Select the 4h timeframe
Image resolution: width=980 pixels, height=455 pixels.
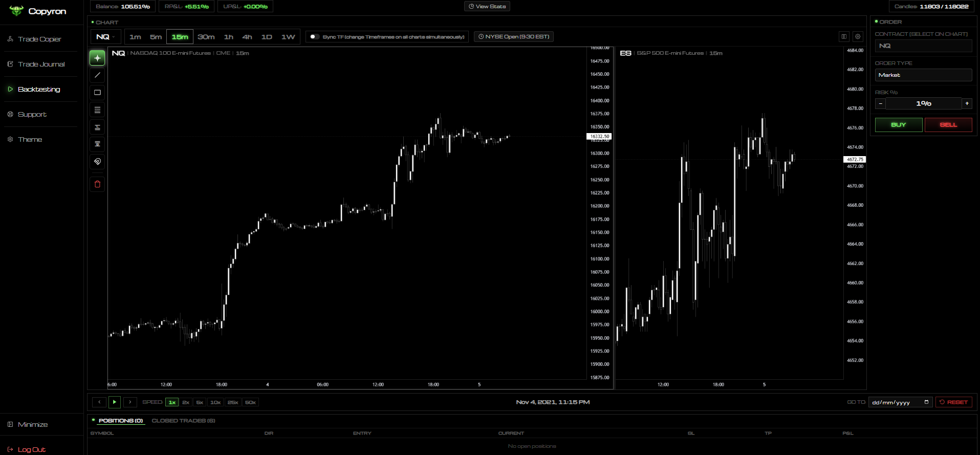click(x=247, y=37)
